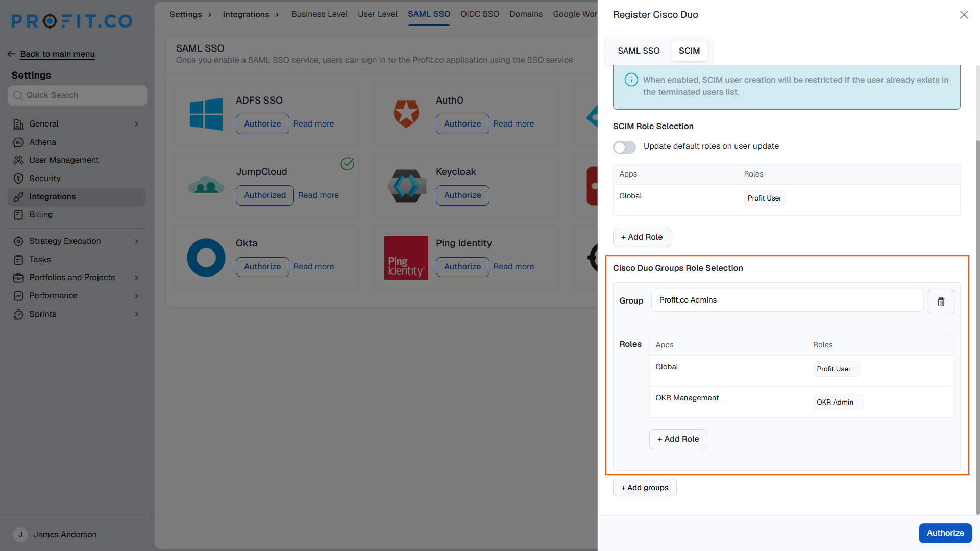Click the Security shield icon in sidebar
Viewport: 980px width, 551px height.
(x=18, y=179)
